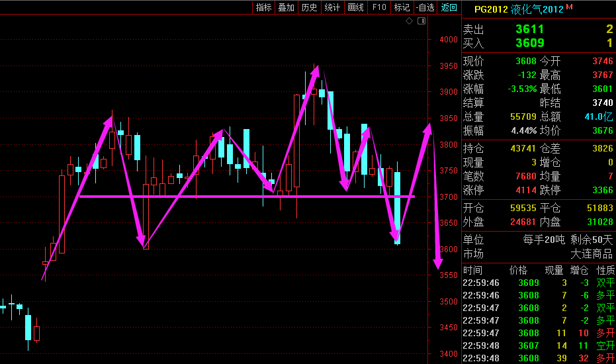616x364 pixels.
Task: Click the diamond icon above the chart
Action: (410, 22)
